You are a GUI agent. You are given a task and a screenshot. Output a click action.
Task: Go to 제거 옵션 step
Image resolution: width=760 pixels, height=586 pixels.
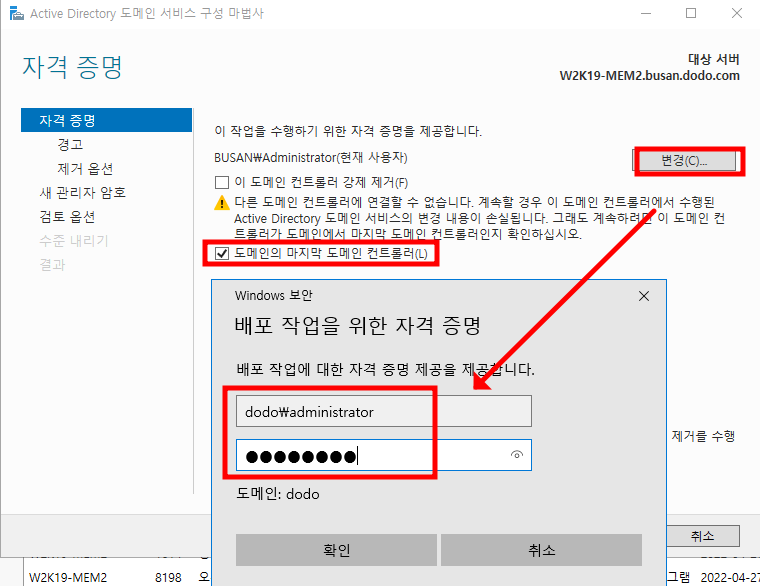(x=85, y=169)
